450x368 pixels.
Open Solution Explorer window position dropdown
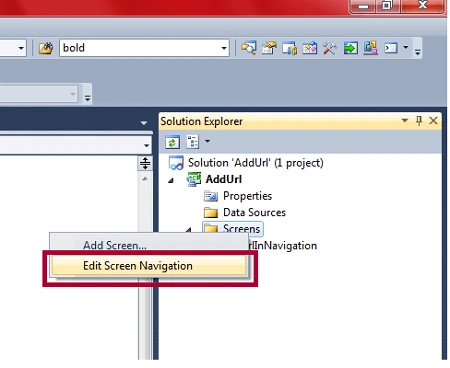405,120
